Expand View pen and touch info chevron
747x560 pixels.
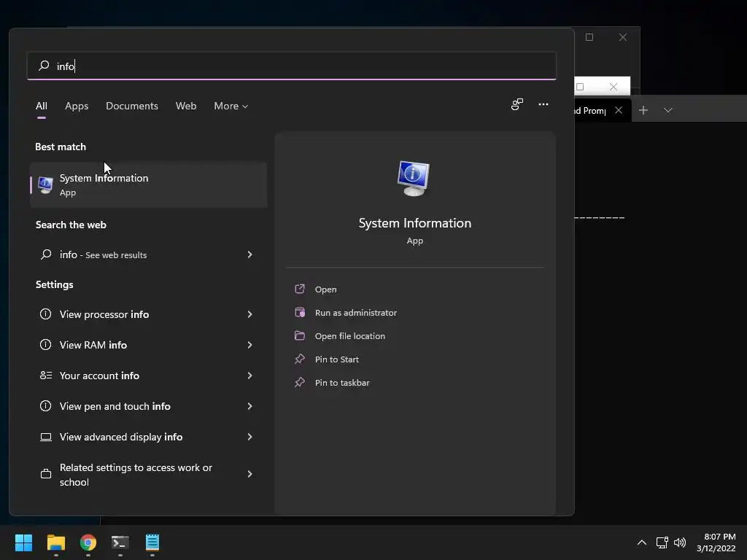point(249,406)
